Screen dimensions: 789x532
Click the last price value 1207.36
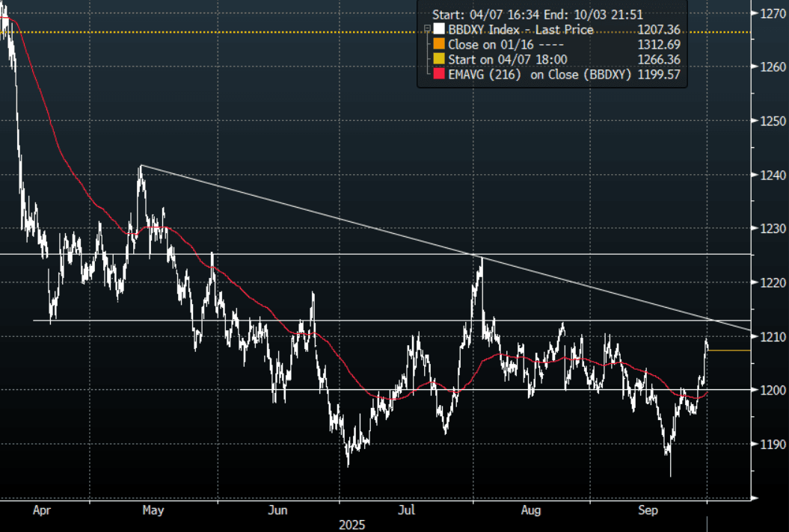659,30
